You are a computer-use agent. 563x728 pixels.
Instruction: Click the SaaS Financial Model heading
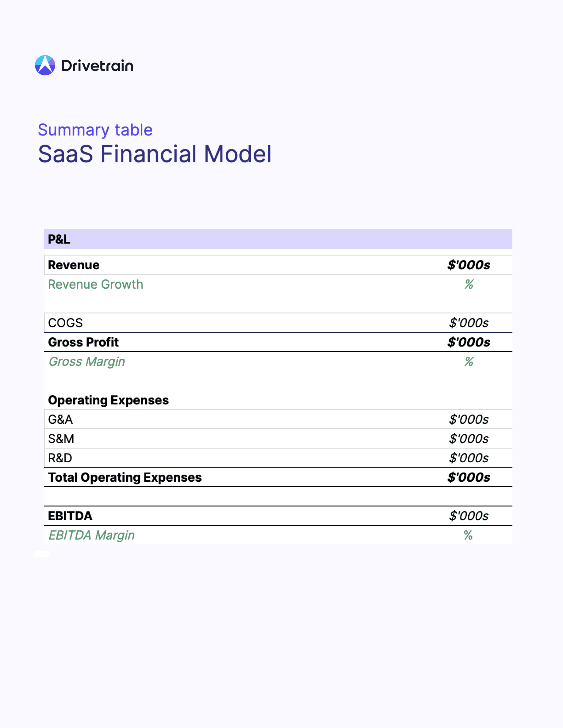click(155, 154)
